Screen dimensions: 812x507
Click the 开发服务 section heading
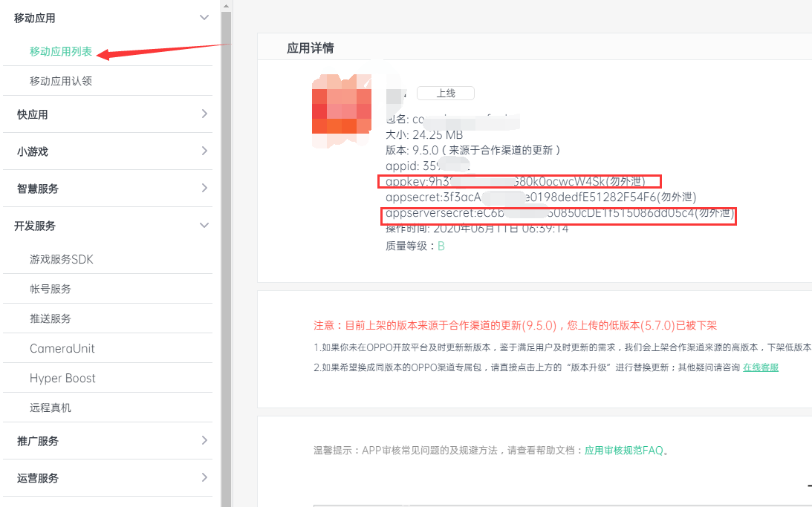tap(35, 226)
